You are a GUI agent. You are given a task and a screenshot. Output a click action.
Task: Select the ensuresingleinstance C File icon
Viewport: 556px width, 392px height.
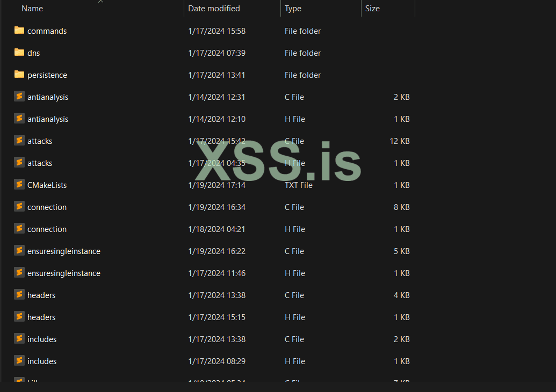(19, 250)
